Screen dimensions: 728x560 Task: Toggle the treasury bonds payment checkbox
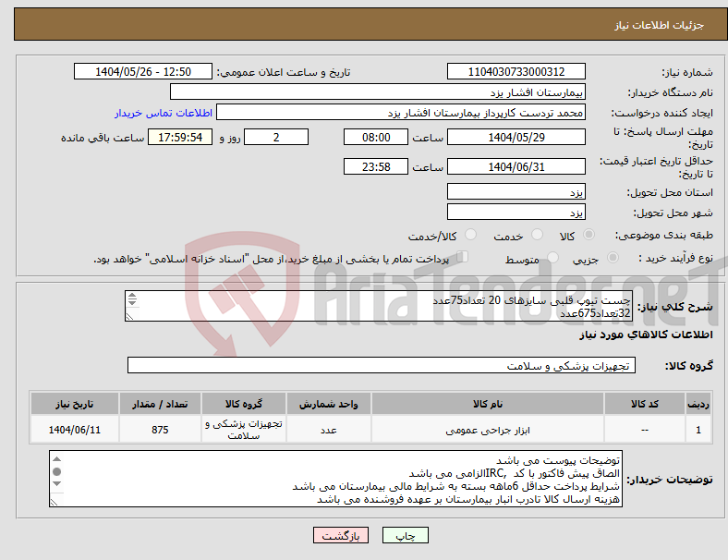[463, 256]
